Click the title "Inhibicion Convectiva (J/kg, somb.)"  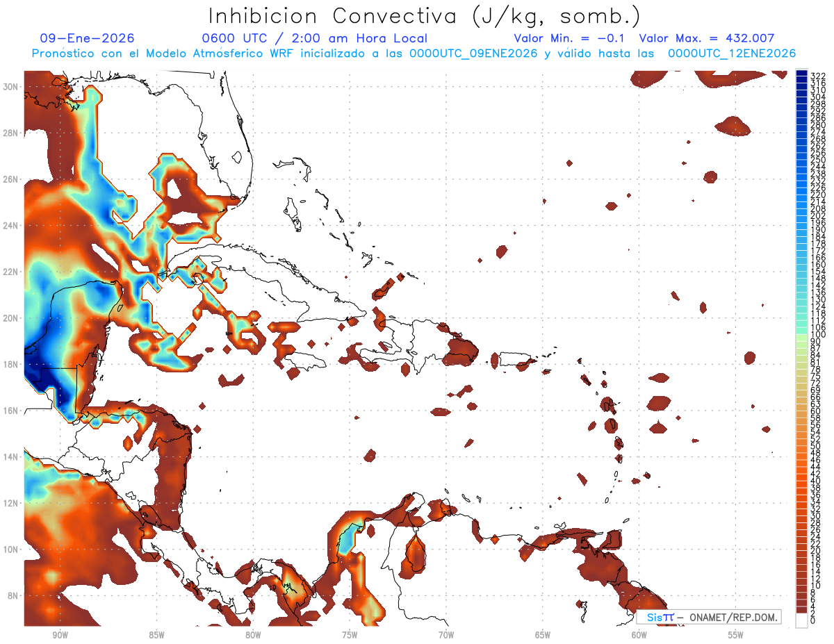(x=425, y=16)
